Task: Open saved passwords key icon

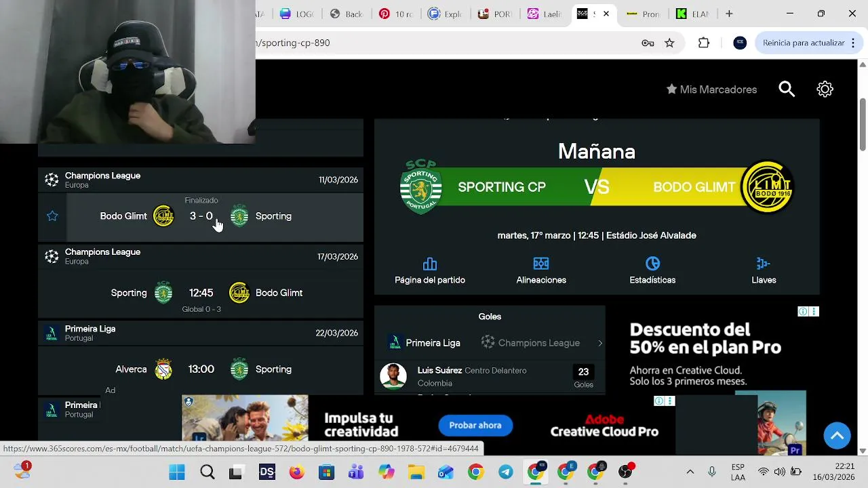Action: (x=648, y=43)
